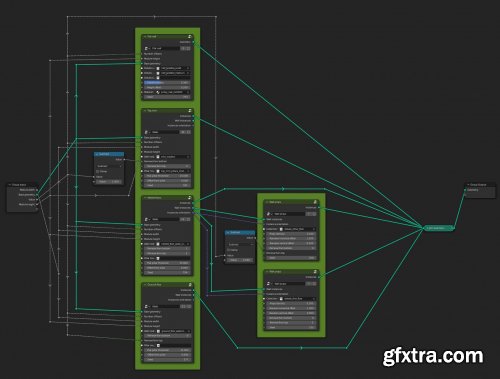Click node group icon on upper Wall props node
This screenshot has height=379, width=500.
(315, 202)
